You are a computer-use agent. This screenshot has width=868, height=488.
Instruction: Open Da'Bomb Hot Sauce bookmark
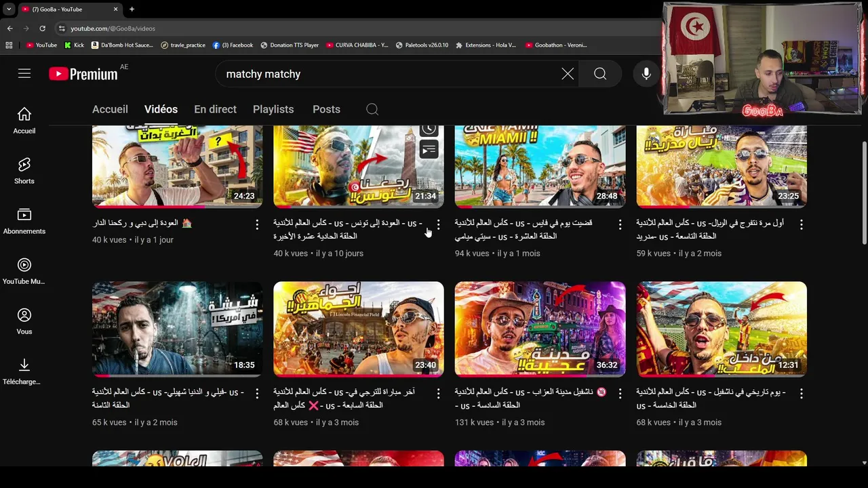tap(121, 45)
